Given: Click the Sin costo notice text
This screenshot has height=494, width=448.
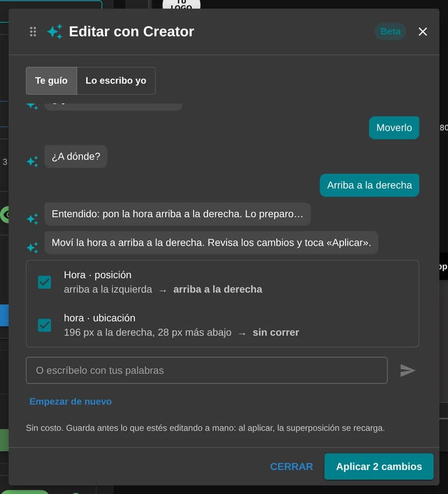Looking at the screenshot, I should point(205,428).
